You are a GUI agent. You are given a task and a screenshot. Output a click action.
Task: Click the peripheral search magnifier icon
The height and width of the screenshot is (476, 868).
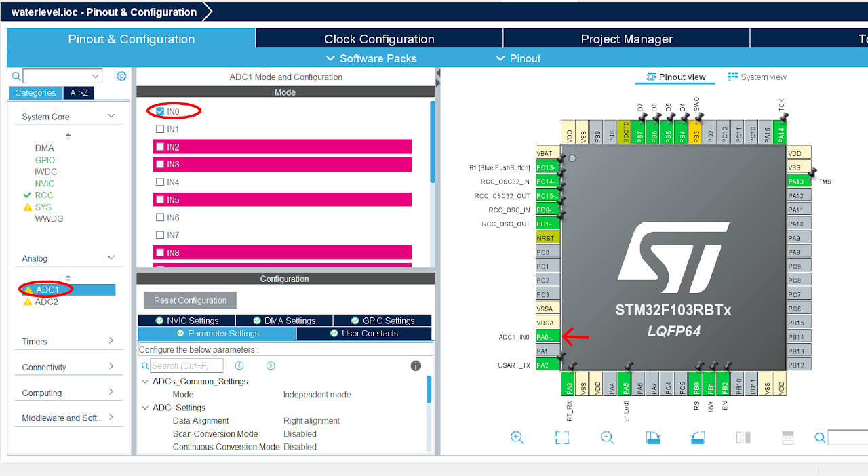click(x=16, y=76)
